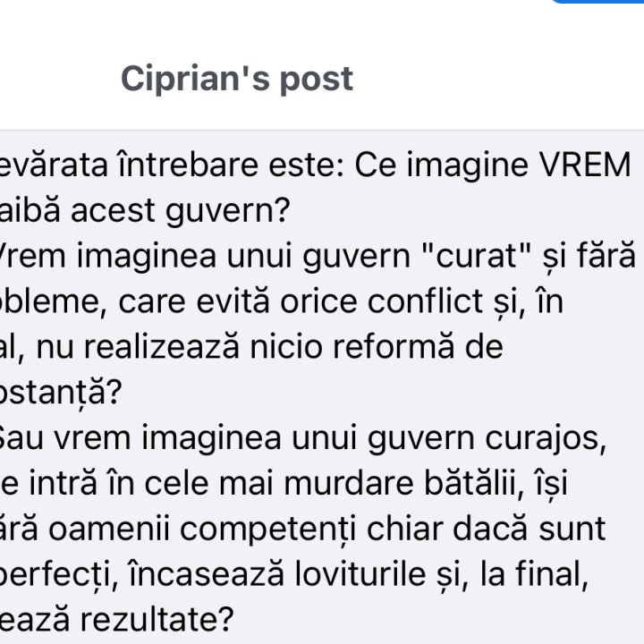Click the blue button at top right edge

pos(598,2)
